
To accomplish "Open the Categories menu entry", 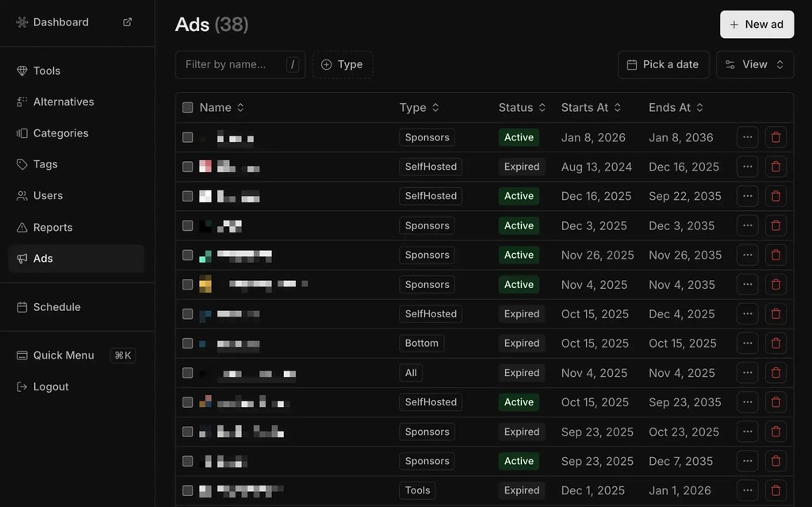I will (x=23, y=133).
